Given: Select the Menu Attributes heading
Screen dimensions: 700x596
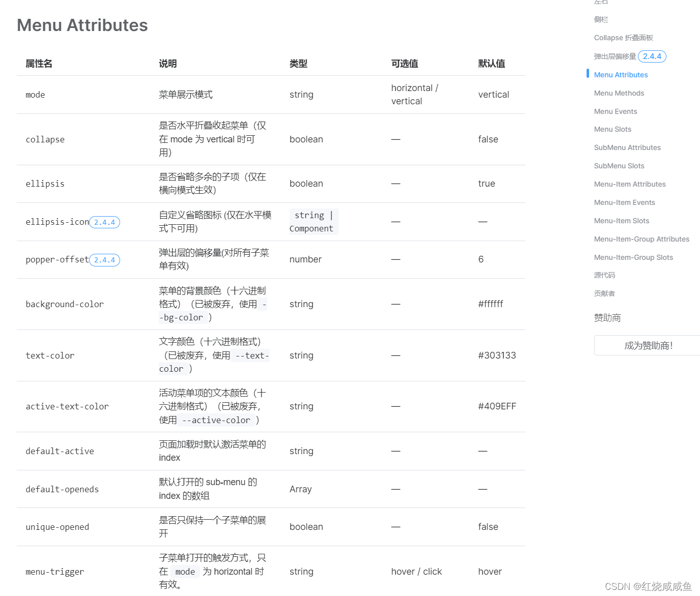Looking at the screenshot, I should pyautogui.click(x=82, y=25).
